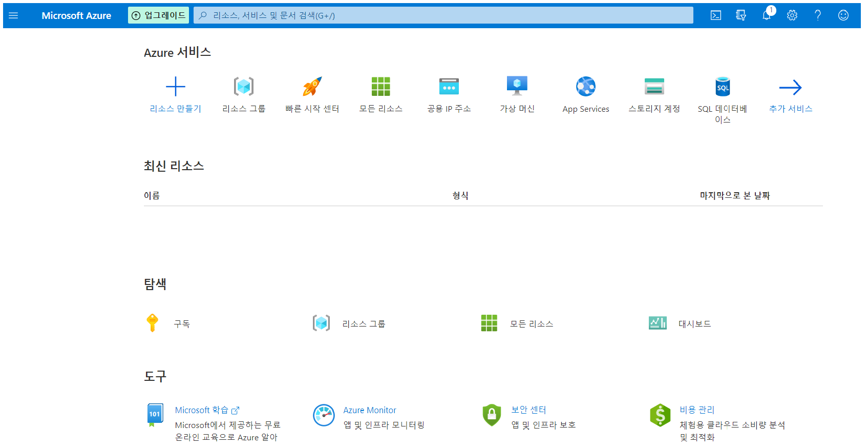Click the 스토리지 계정 label text
The image size is (868, 448).
(x=654, y=109)
